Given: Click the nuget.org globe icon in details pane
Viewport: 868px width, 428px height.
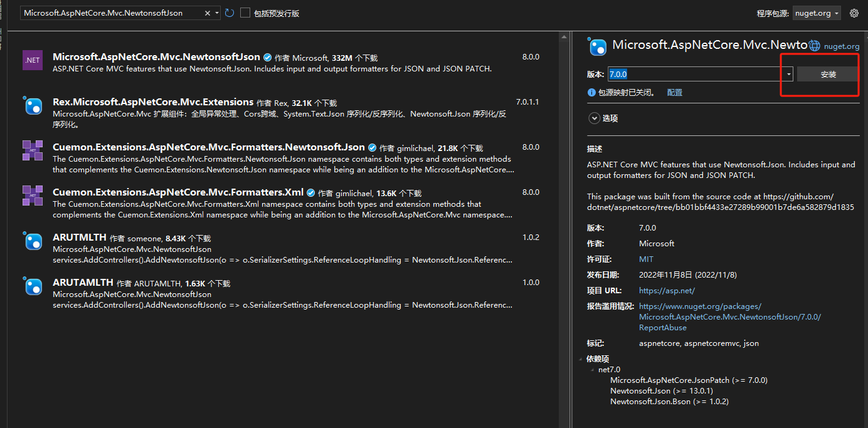Looking at the screenshot, I should tap(814, 44).
